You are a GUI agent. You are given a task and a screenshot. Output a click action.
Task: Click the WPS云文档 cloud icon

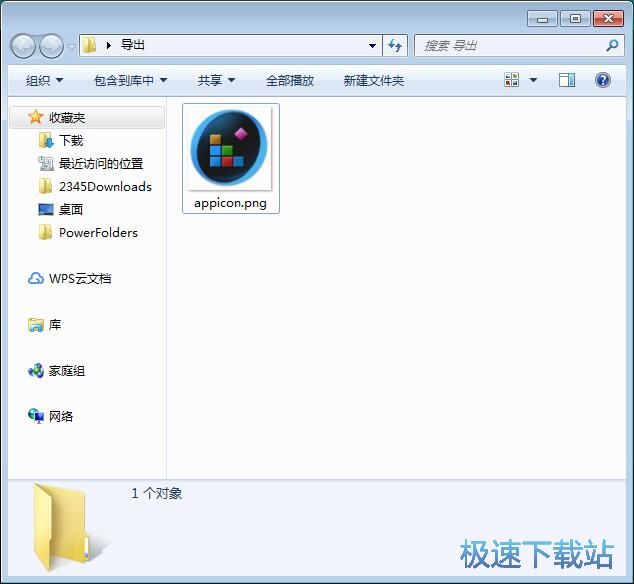pyautogui.click(x=36, y=278)
